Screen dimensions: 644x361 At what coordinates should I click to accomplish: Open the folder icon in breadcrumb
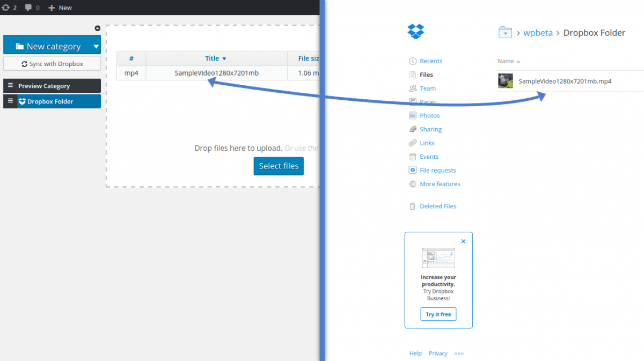pyautogui.click(x=505, y=33)
